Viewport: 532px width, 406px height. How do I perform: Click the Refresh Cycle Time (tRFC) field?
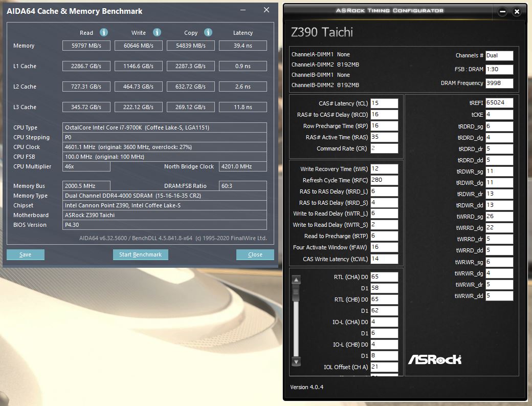pos(384,180)
